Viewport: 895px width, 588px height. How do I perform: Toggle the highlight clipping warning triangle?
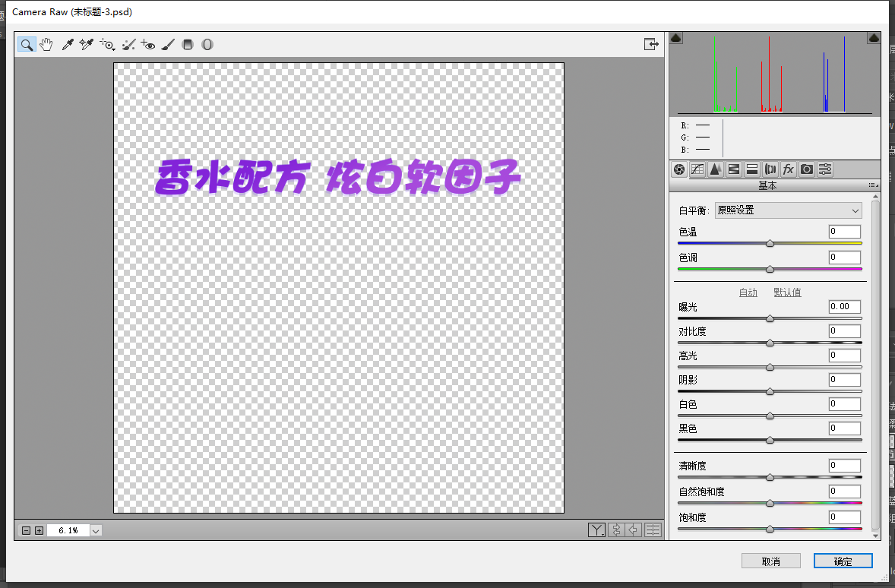pos(874,36)
